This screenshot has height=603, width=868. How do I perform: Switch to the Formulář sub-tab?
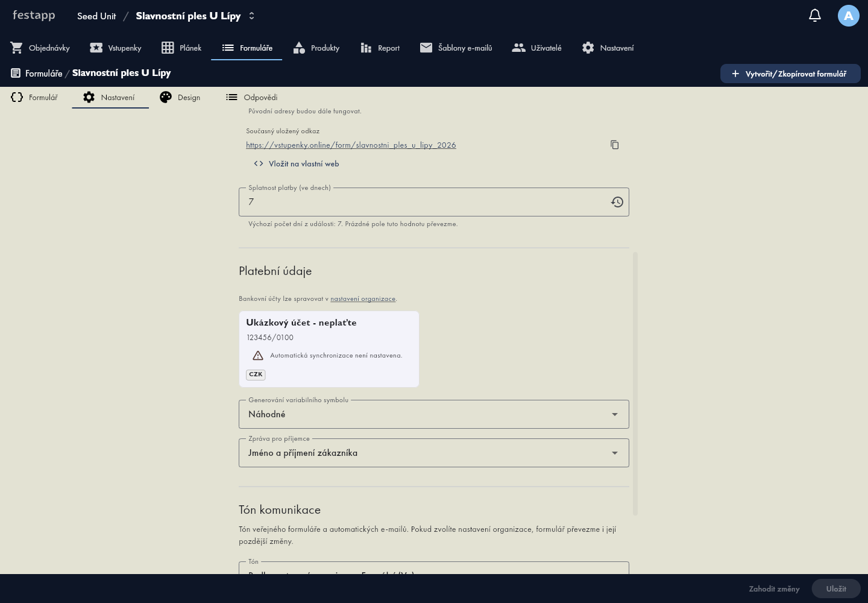[x=35, y=97]
